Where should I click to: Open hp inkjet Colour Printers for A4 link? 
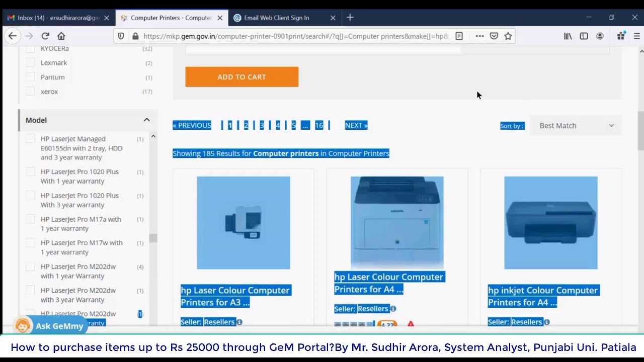point(543,296)
